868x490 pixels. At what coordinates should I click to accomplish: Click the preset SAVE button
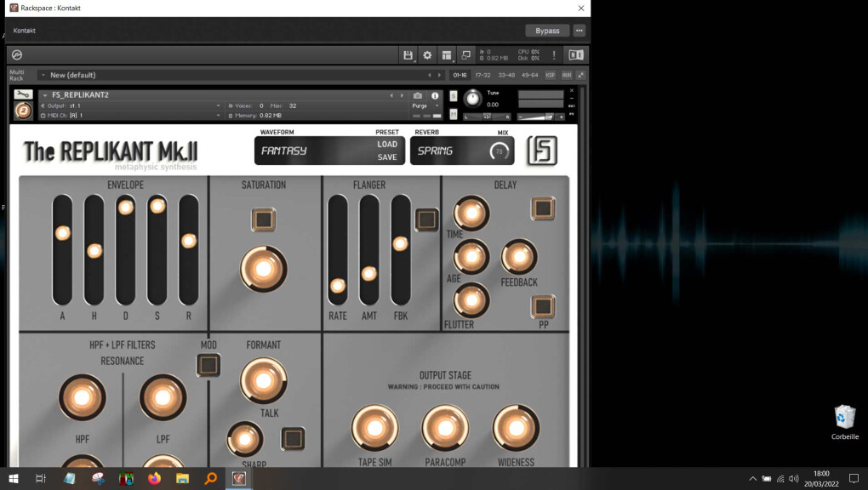click(387, 157)
